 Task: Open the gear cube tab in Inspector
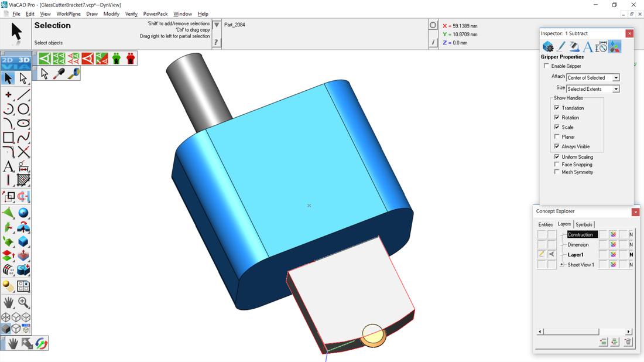pos(548,47)
